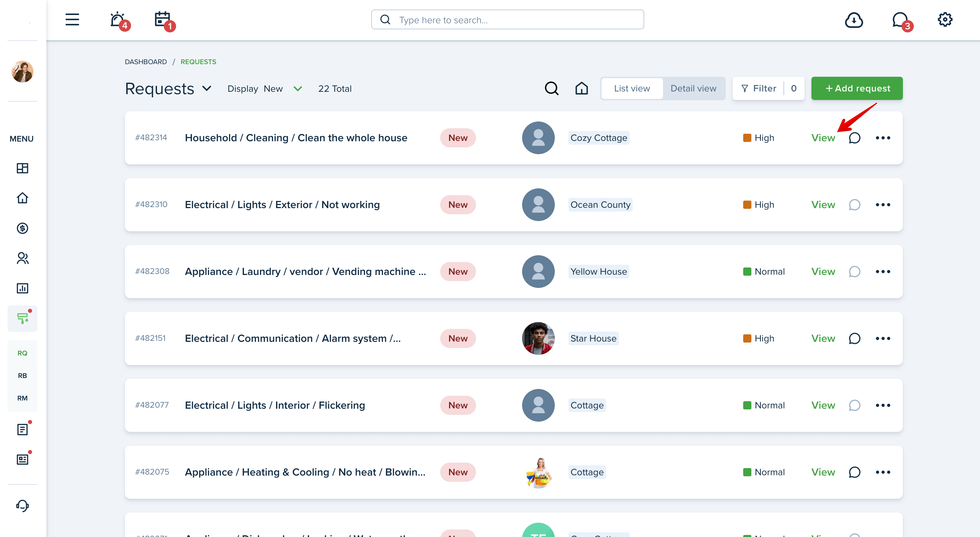Click the search input field

pos(507,20)
